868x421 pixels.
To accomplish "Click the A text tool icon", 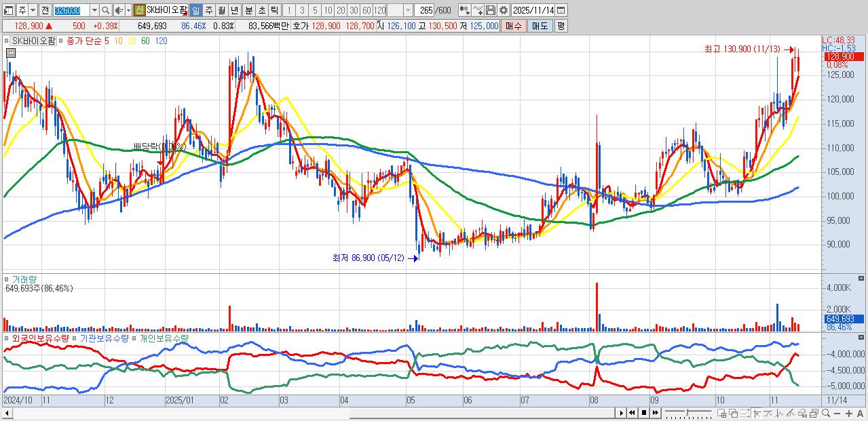I will tap(860, 413).
